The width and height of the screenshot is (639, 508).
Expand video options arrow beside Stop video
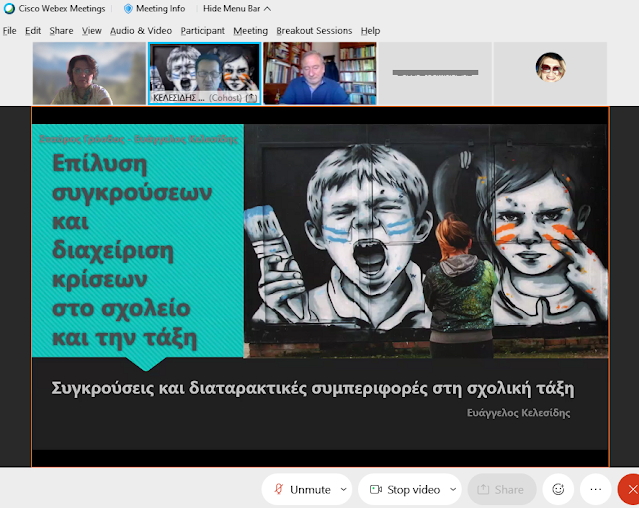(452, 490)
